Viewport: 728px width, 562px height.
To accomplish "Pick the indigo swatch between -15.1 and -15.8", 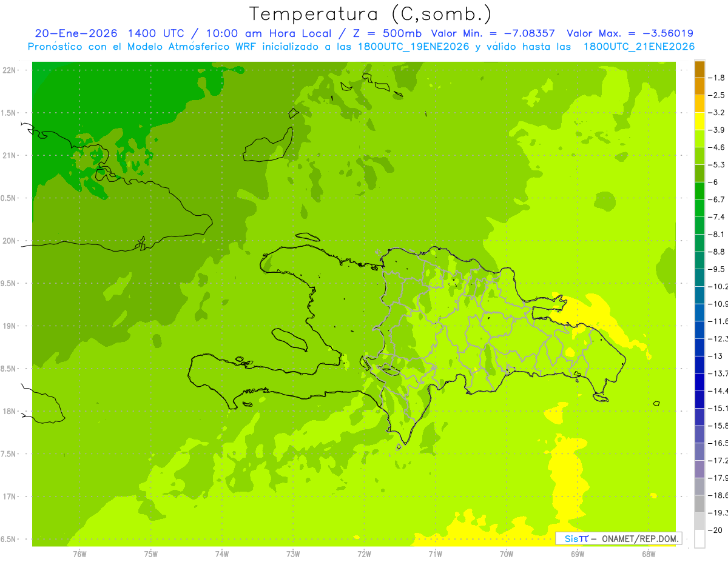I will point(699,417).
